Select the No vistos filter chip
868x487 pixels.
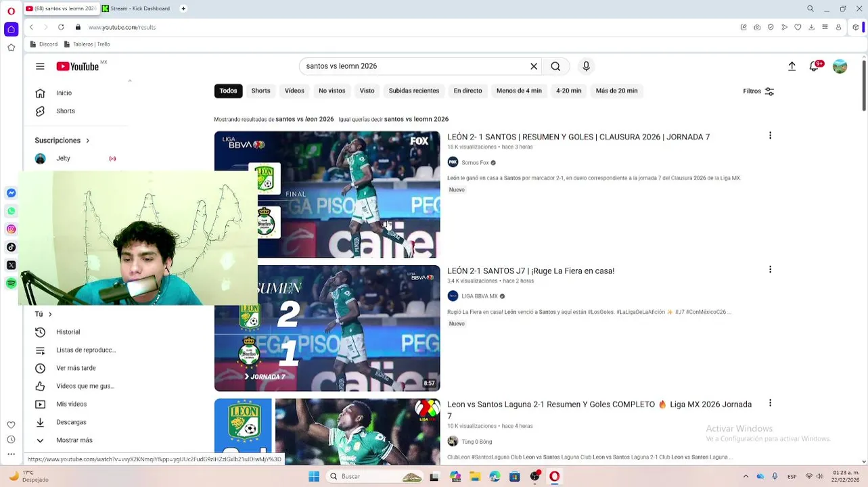pos(332,91)
